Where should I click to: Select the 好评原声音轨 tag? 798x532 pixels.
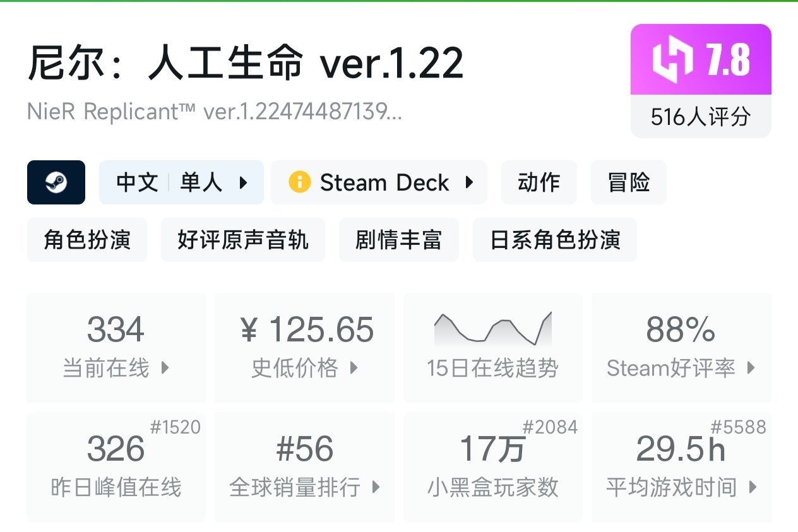tap(243, 240)
